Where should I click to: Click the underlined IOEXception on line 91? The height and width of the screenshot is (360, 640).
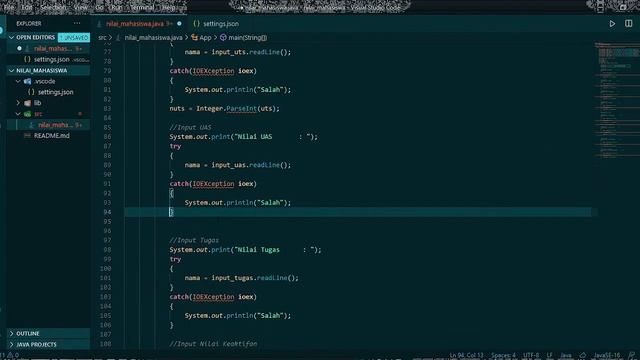[x=213, y=184]
